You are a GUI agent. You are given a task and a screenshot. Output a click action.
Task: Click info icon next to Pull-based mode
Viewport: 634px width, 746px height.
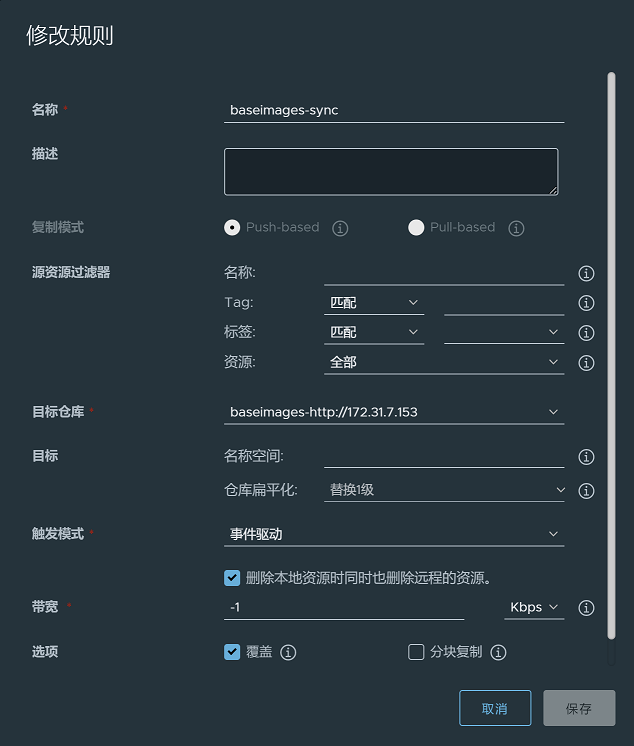[x=516, y=228]
